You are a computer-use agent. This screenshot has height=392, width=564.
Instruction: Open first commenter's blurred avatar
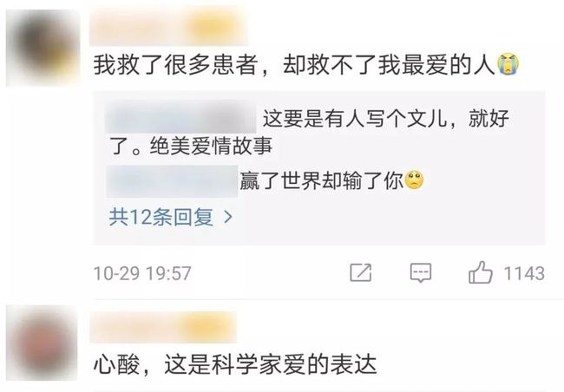point(43,48)
